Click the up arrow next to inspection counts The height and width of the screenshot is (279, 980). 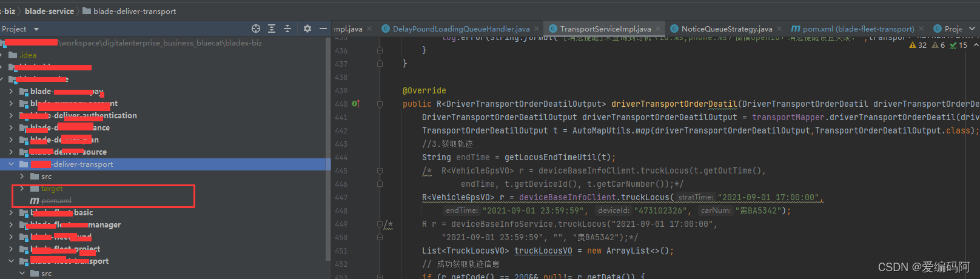976,45
